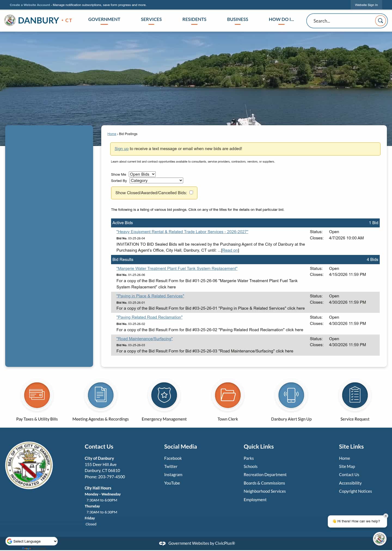Open Pay Taxes & Utility Bills icon
This screenshot has width=392, height=551.
(37, 395)
